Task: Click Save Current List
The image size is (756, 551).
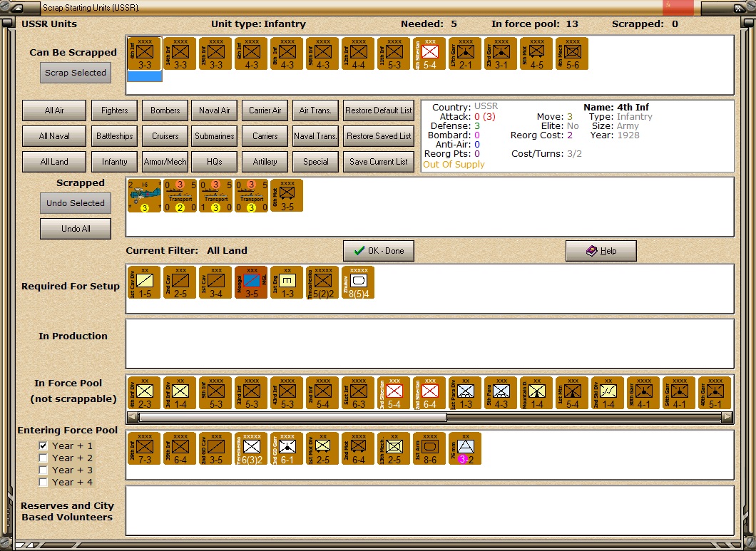Action: pyautogui.click(x=379, y=162)
